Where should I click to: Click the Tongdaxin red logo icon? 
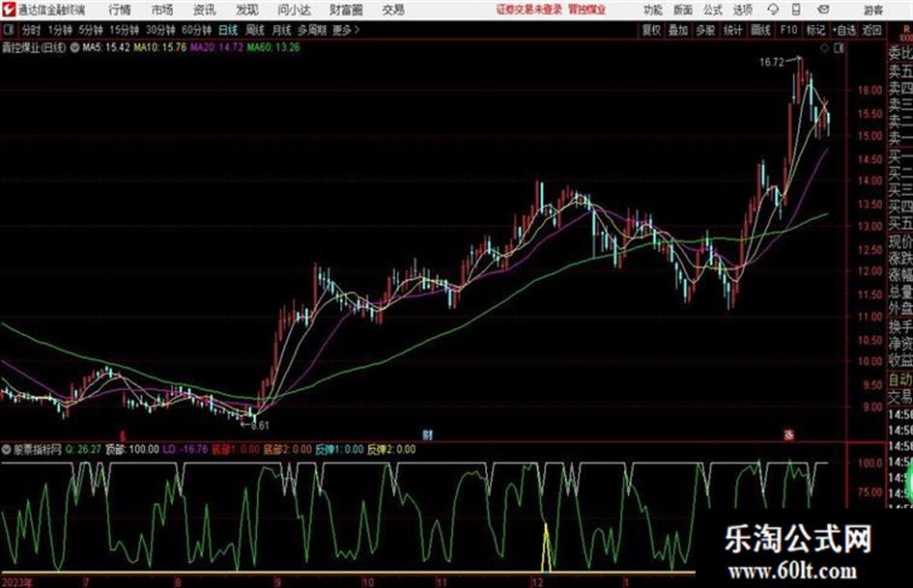click(8, 10)
